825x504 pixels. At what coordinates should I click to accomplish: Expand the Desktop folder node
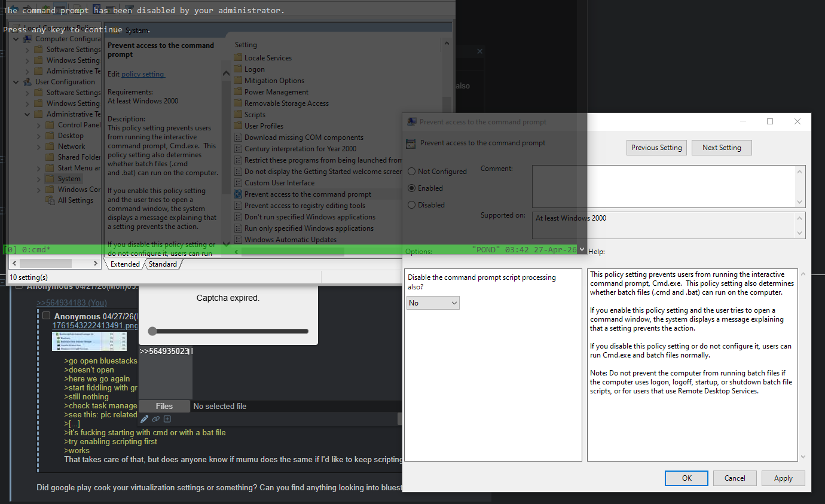tap(38, 136)
